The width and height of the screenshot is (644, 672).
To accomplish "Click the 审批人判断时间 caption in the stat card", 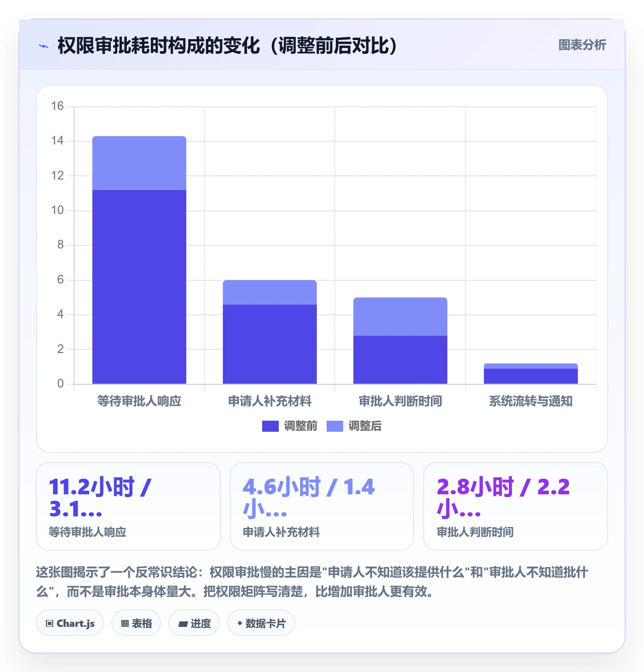I will click(x=475, y=532).
